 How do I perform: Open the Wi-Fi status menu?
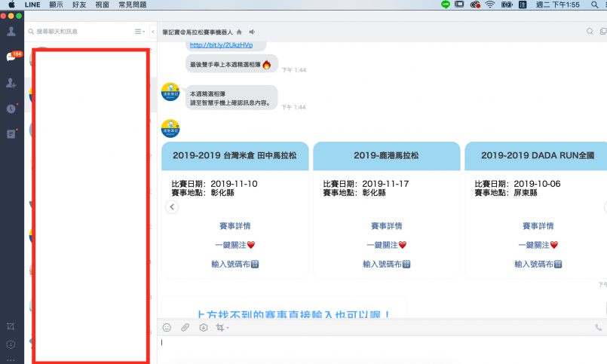[490, 5]
